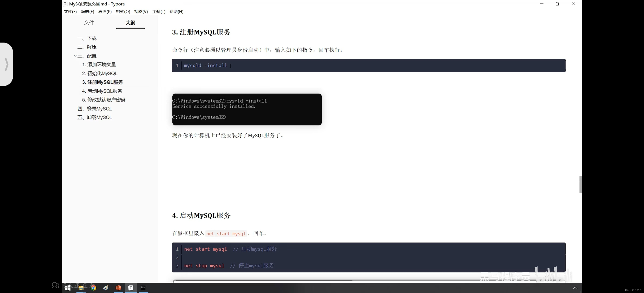The width and height of the screenshot is (644, 293).
Task: Navigate to 2. 初始化MySQL
Action: (x=100, y=74)
